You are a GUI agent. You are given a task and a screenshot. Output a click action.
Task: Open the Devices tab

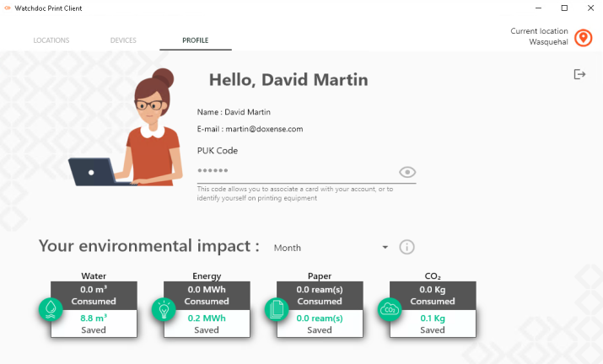123,40
